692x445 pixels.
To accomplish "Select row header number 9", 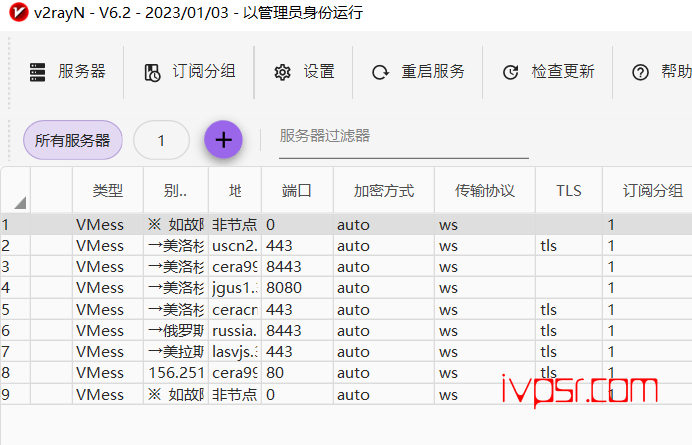I will click(15, 394).
